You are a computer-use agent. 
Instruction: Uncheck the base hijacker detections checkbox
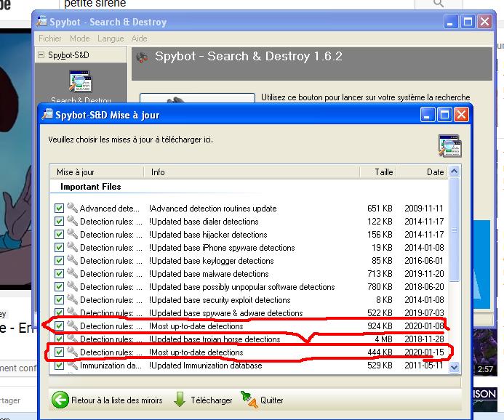click(59, 235)
